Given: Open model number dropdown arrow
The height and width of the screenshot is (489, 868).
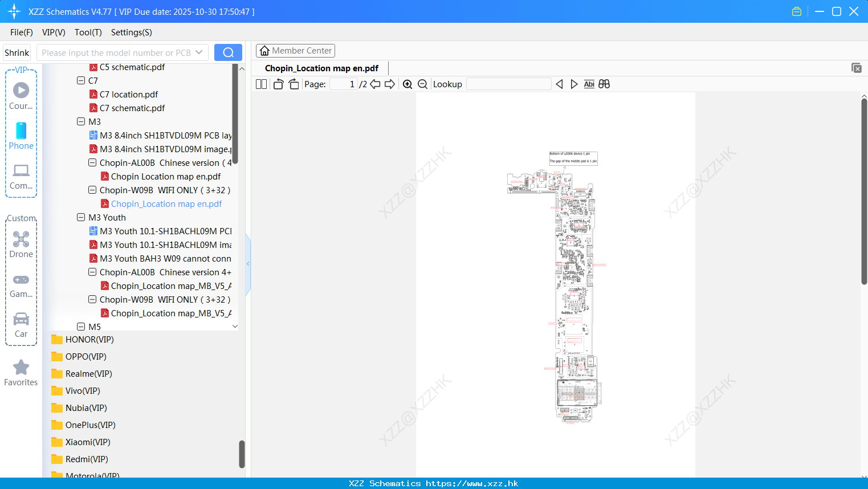Looking at the screenshot, I should tap(199, 52).
